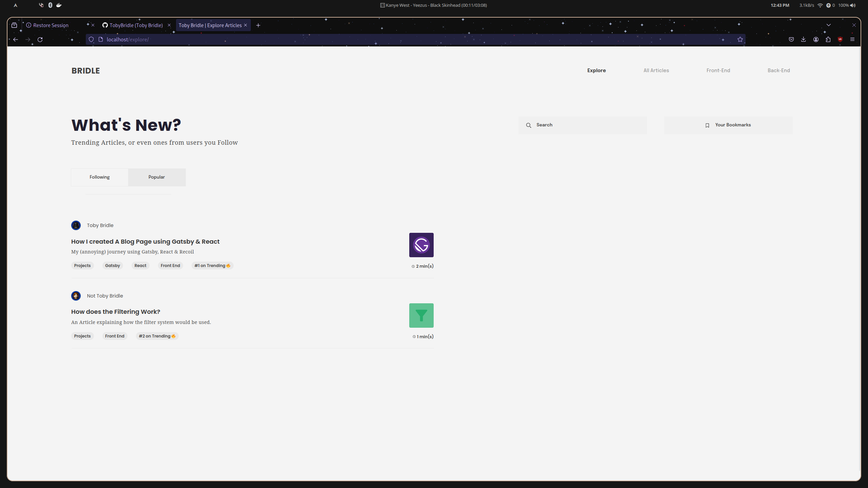
Task: Click the Not Toby Bridle user avatar icon
Action: coord(76,296)
